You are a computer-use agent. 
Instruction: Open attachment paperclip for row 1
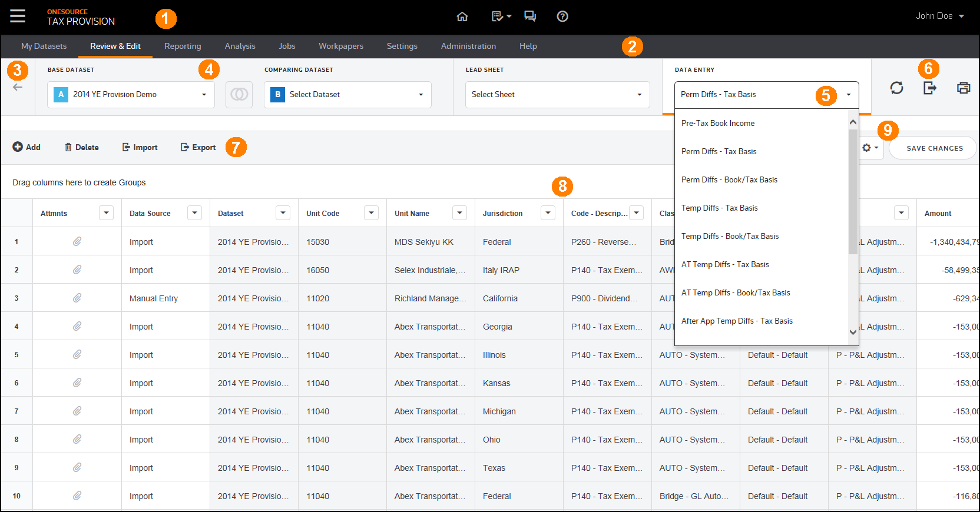pyautogui.click(x=77, y=241)
